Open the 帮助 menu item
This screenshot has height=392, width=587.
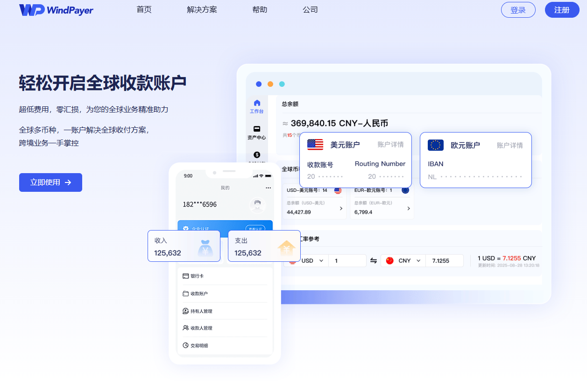coord(260,9)
